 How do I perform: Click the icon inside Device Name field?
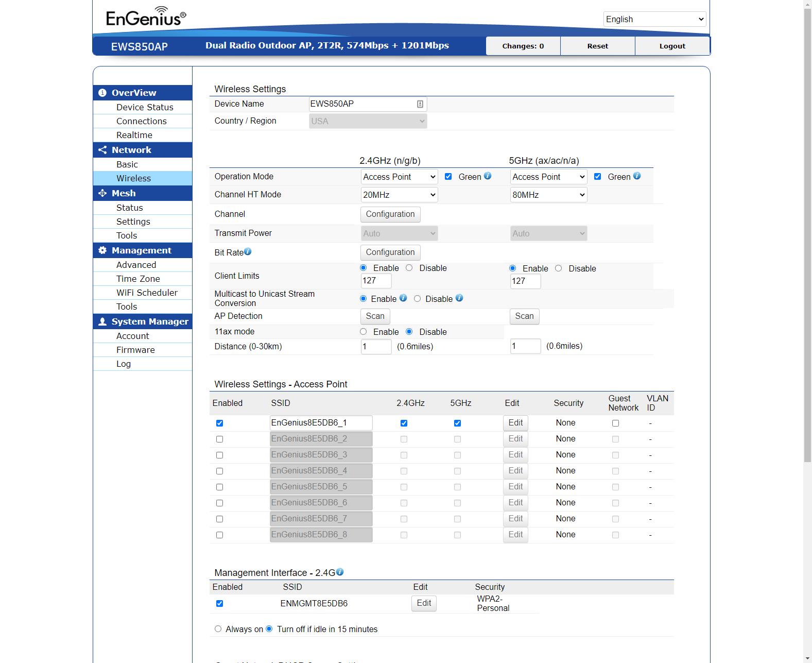point(420,104)
